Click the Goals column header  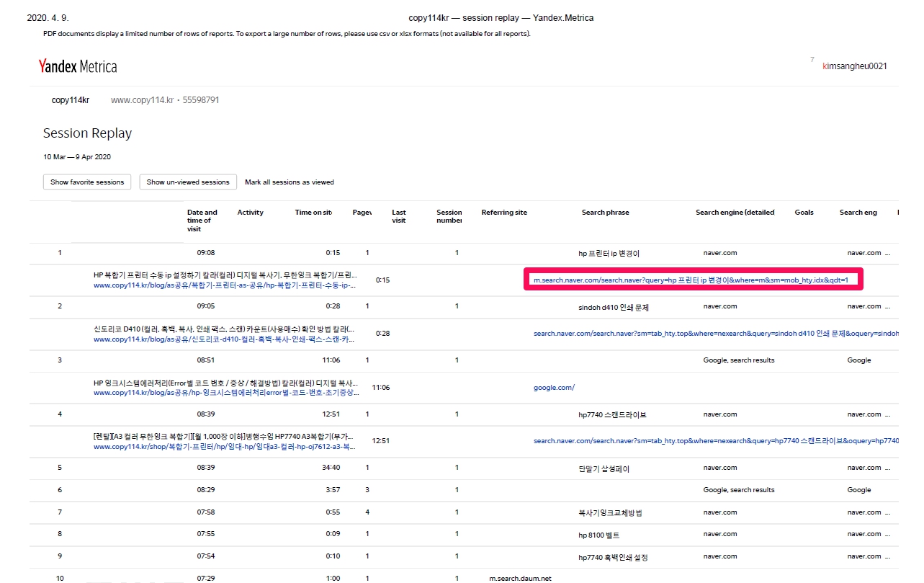coord(804,213)
